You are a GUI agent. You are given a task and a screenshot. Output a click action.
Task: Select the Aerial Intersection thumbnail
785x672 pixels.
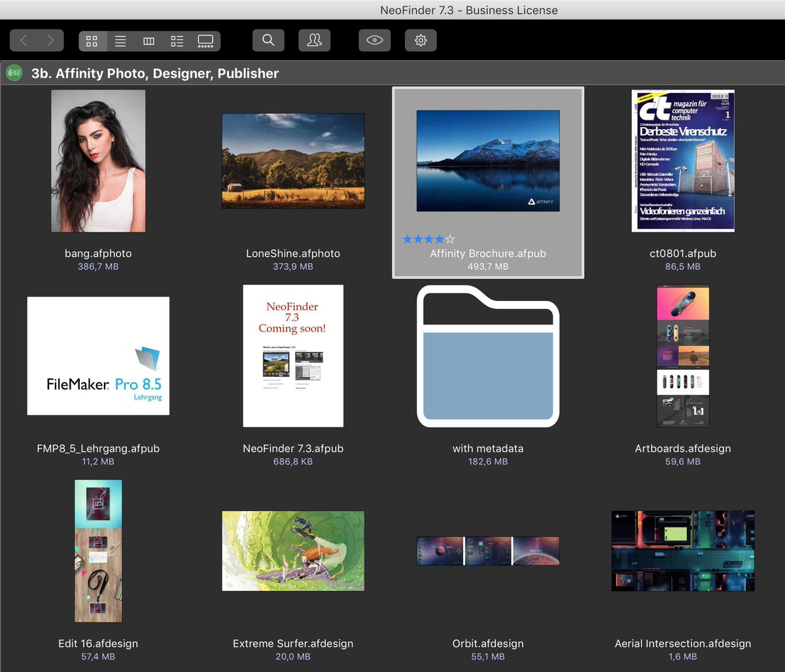(683, 551)
